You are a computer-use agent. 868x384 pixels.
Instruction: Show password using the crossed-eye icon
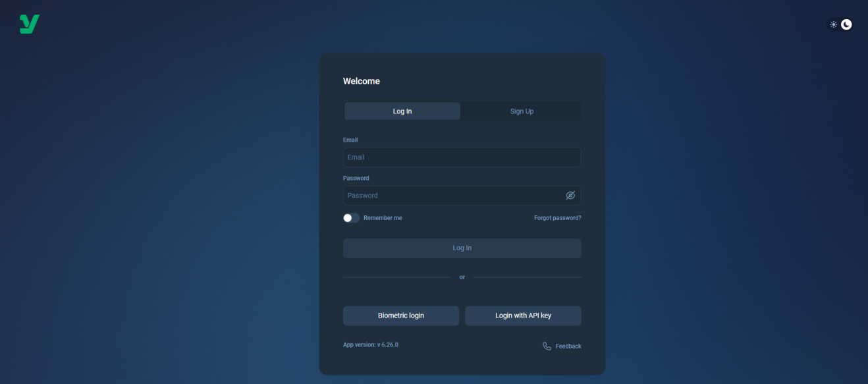point(570,196)
